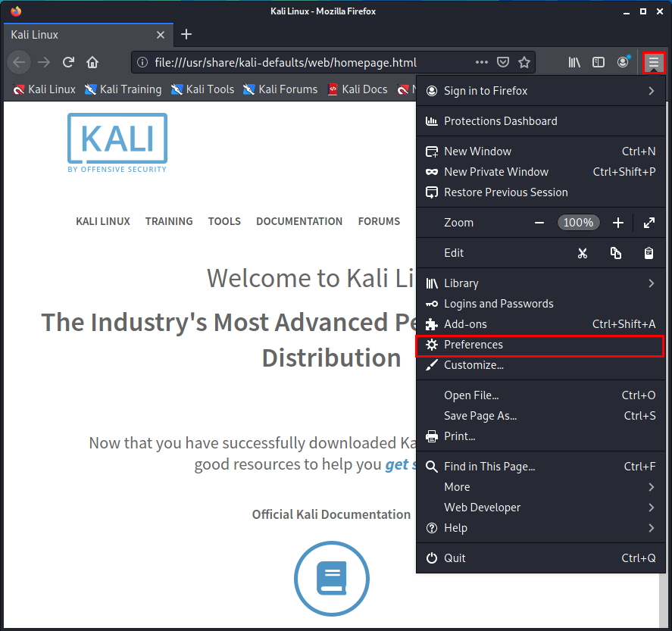
Task: Click KALI LINUX page nav link
Action: (103, 221)
